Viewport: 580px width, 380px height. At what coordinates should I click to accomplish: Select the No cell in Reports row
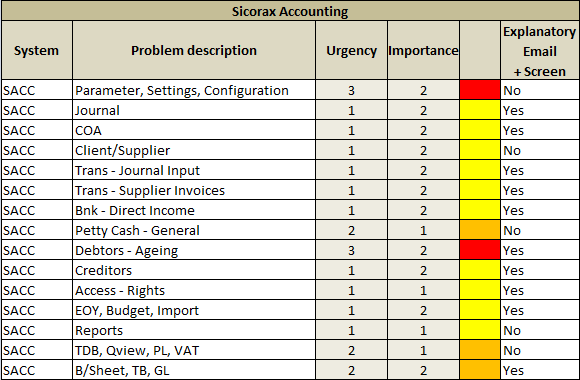[x=540, y=330]
